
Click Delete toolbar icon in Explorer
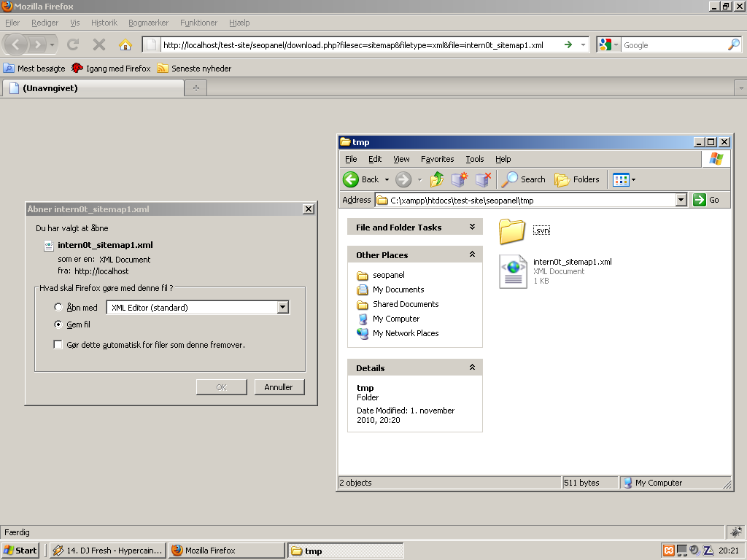483,179
